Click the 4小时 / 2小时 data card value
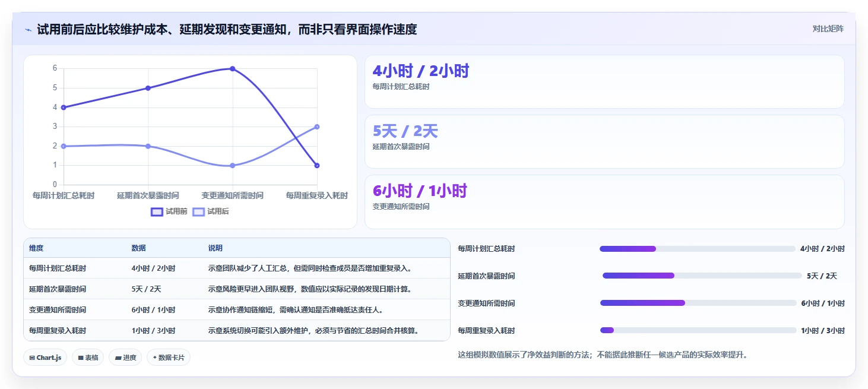The height and width of the screenshot is (389, 868). (x=420, y=71)
